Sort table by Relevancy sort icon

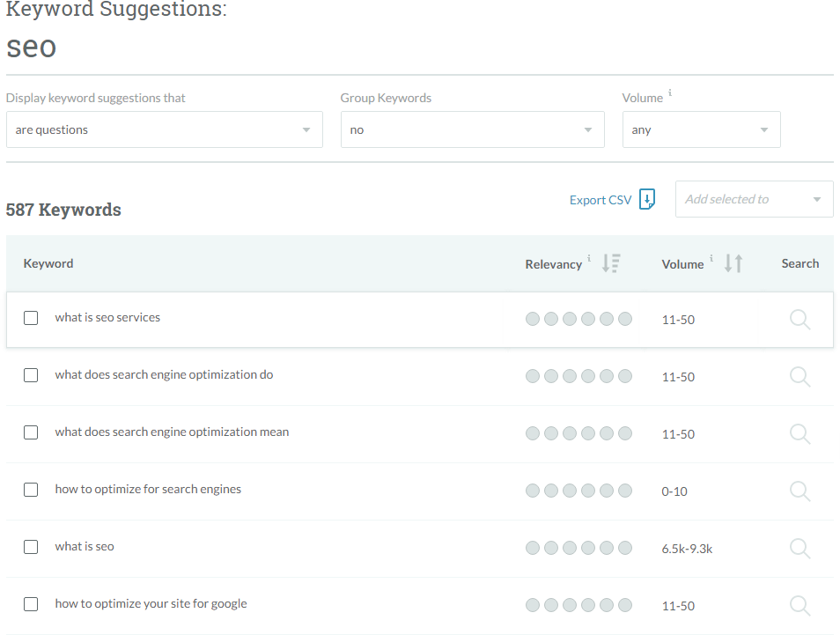611,263
